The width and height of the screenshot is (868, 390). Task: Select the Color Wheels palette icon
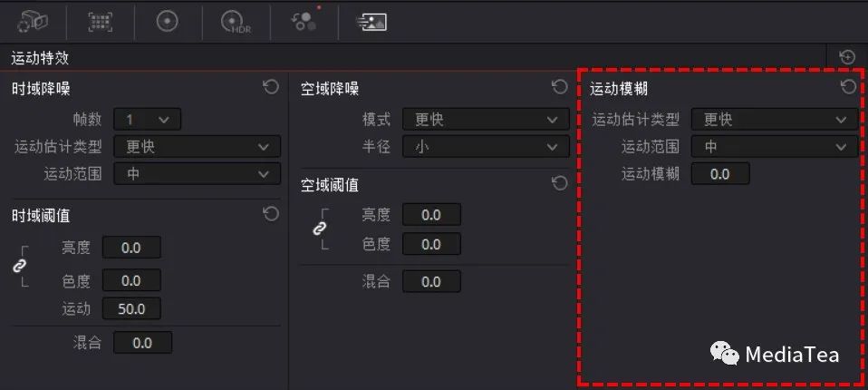pos(168,22)
